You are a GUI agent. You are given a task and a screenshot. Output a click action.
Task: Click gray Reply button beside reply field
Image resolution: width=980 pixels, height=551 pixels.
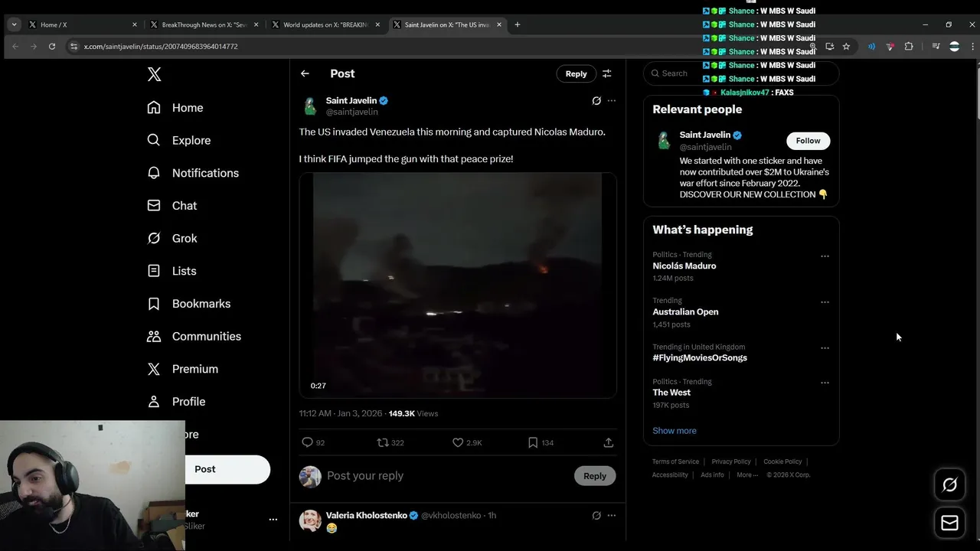[595, 476]
